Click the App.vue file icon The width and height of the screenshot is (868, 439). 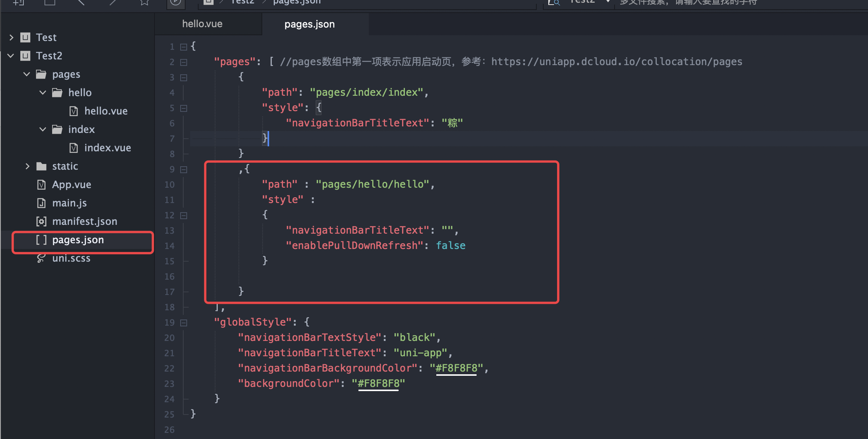[x=41, y=185]
